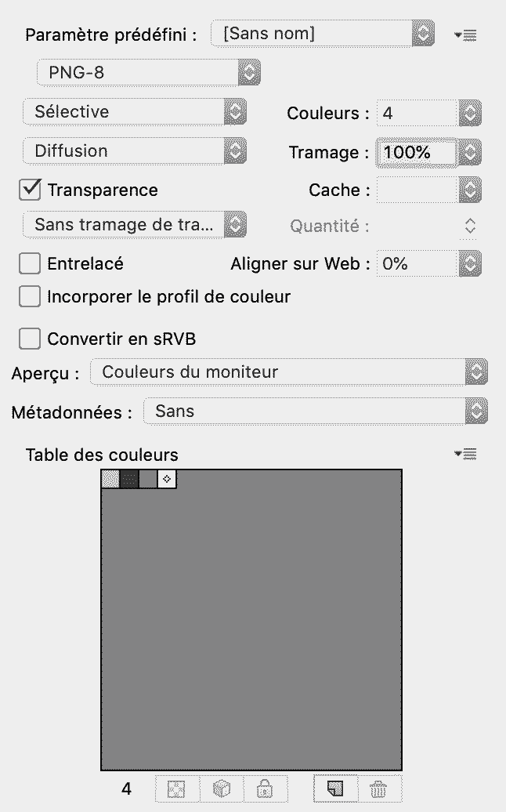Delete selected color with trash icon
Image resolution: width=506 pixels, height=812 pixels.
[379, 789]
